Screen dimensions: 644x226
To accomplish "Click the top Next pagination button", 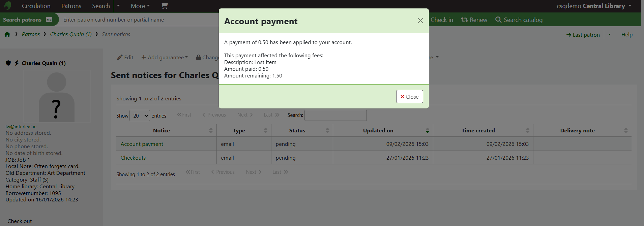I will tap(245, 115).
